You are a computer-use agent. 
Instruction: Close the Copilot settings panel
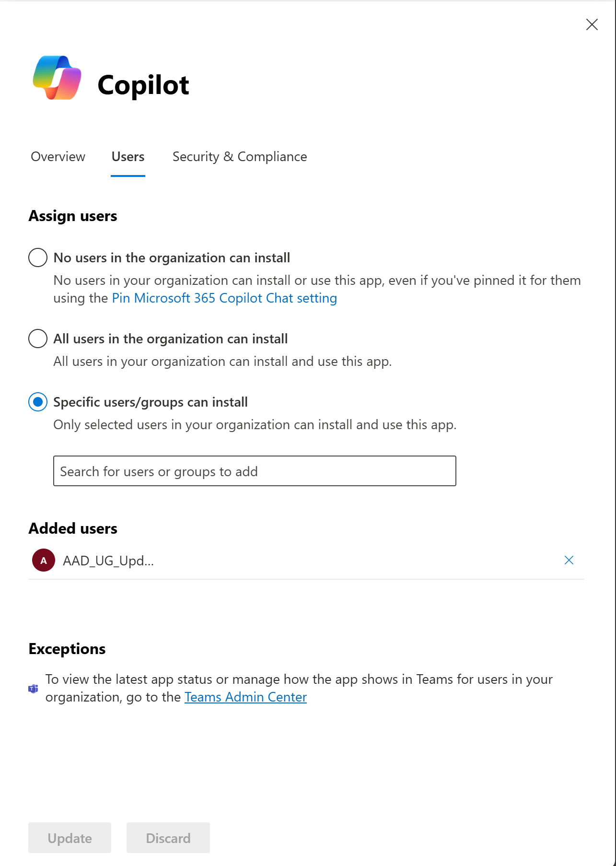[592, 24]
